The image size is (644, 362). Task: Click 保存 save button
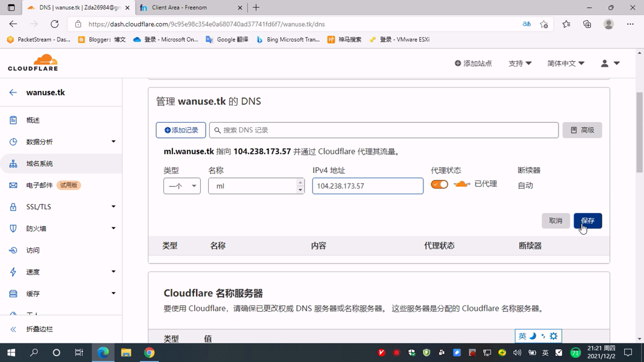(x=588, y=221)
